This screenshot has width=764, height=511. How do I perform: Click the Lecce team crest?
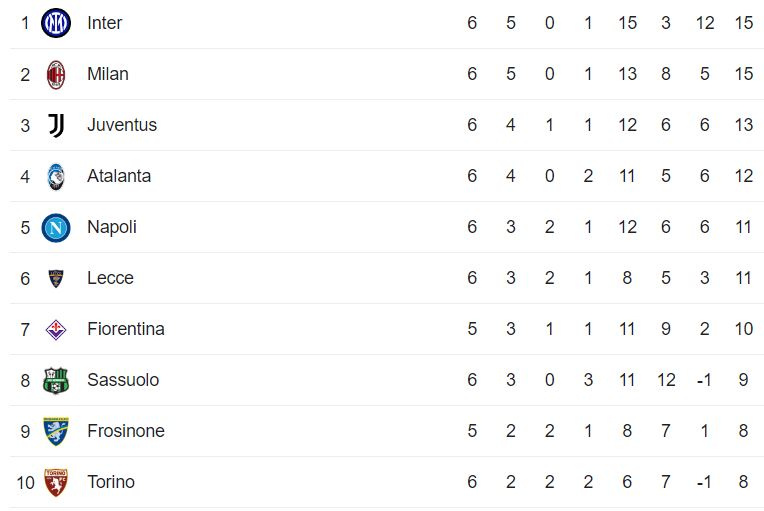[x=56, y=278]
